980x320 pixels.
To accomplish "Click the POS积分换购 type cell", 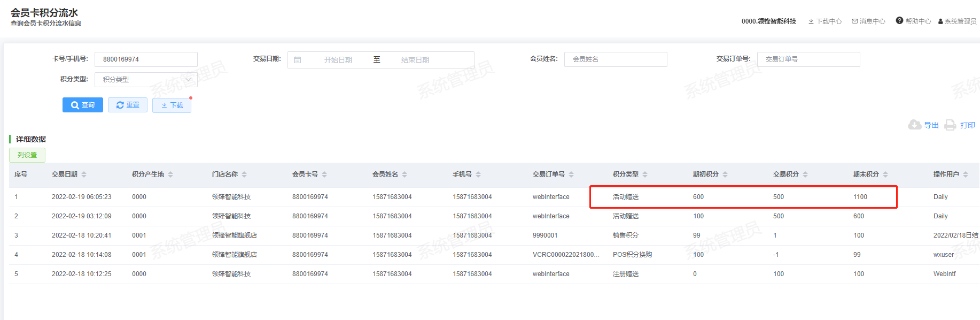I will pyautogui.click(x=632, y=255).
